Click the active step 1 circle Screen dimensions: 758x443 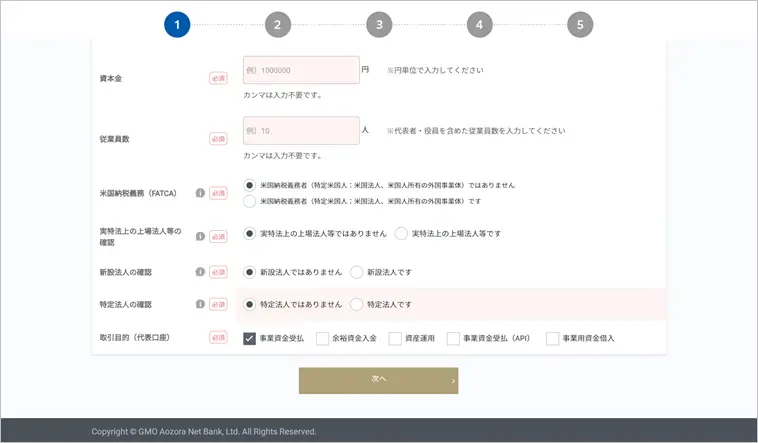pyautogui.click(x=177, y=25)
